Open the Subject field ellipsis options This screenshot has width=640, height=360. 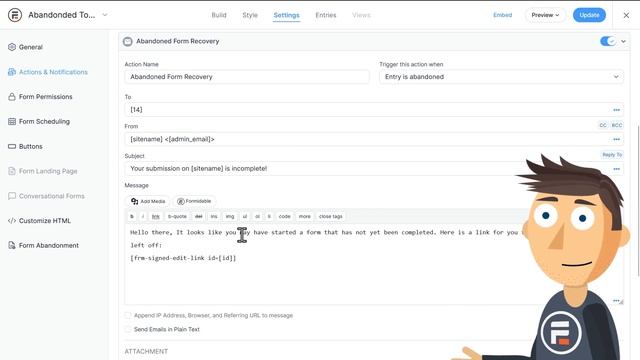(x=616, y=169)
